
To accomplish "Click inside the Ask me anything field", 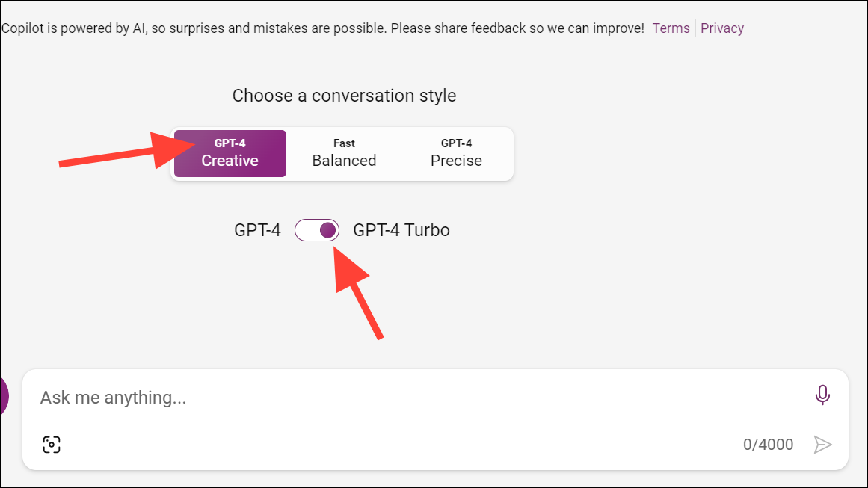I will coord(299,397).
